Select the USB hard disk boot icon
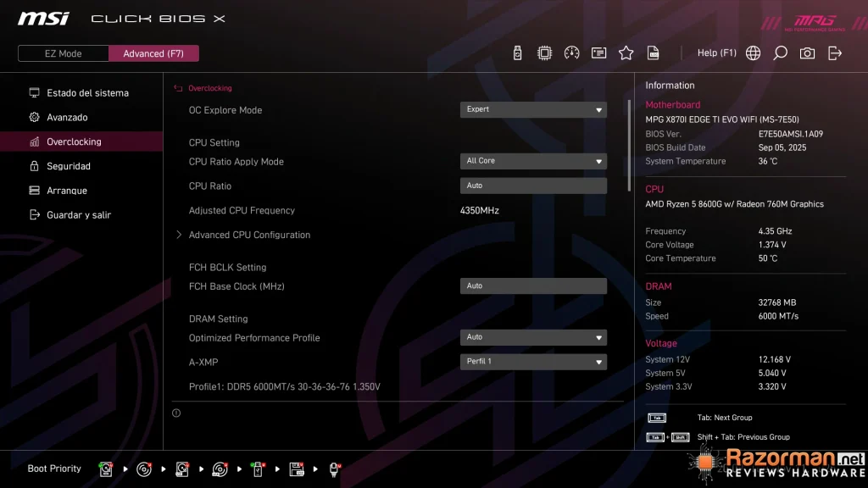The image size is (868, 488). pos(182,469)
